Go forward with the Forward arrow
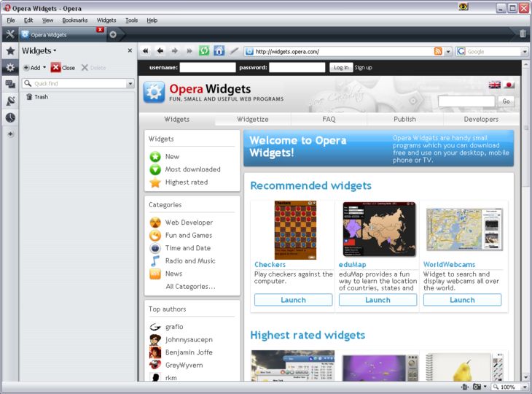This screenshot has width=532, height=394. 175,51
